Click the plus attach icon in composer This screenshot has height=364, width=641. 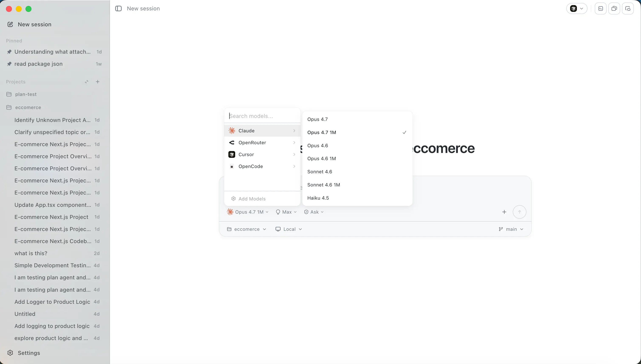coord(504,212)
